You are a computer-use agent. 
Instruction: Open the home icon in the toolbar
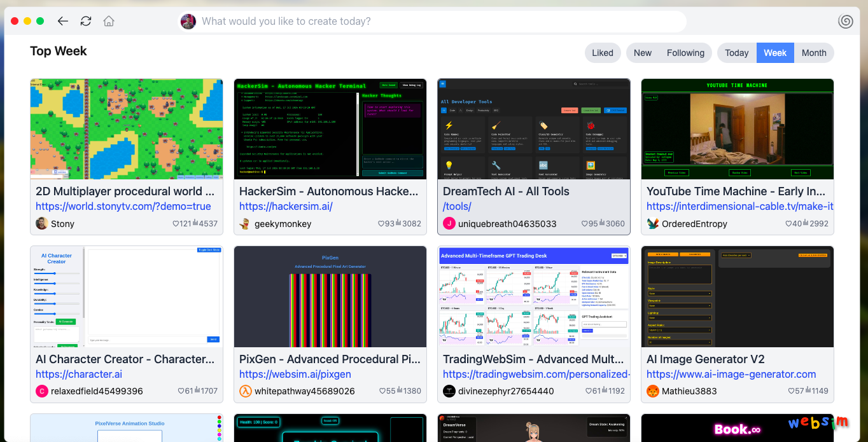tap(108, 21)
